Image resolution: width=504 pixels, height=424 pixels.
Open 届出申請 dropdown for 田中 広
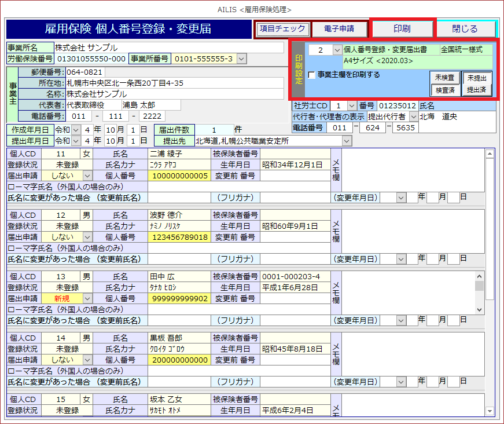(87, 298)
